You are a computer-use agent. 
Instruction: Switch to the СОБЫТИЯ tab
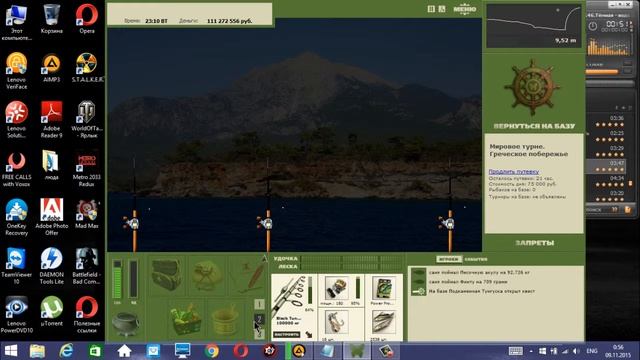(x=476, y=259)
